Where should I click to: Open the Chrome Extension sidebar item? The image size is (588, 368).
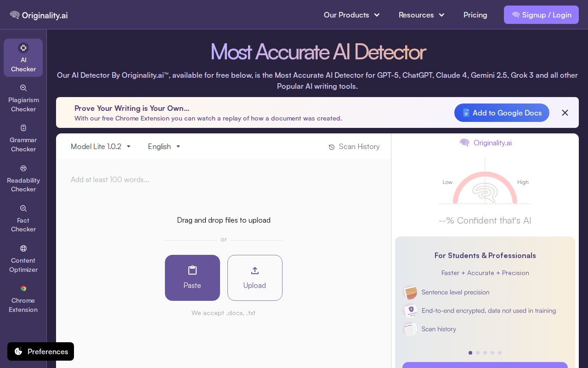click(x=23, y=299)
